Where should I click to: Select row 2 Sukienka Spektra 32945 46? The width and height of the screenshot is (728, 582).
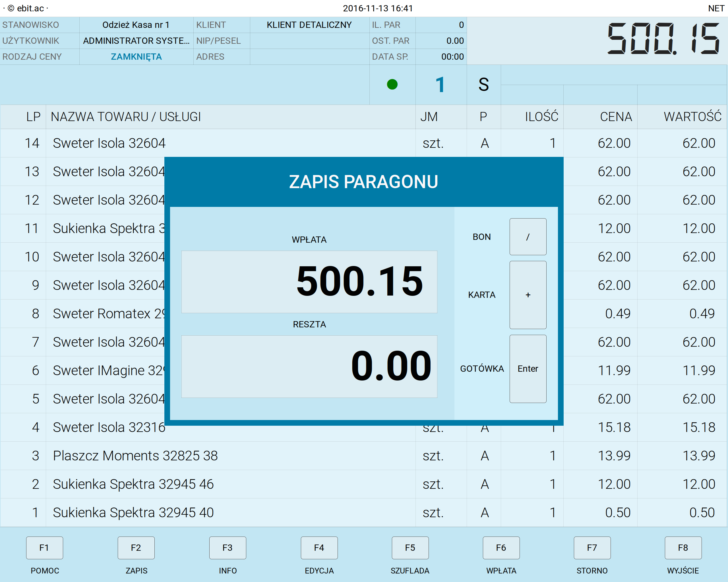click(x=133, y=484)
